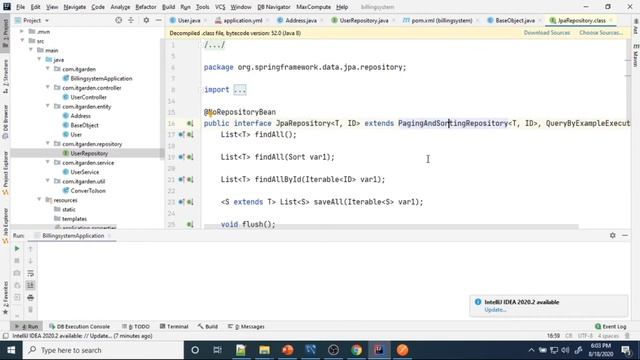Open the TODO tool window
Viewport: 640px width, 360px height.
(x=136, y=327)
